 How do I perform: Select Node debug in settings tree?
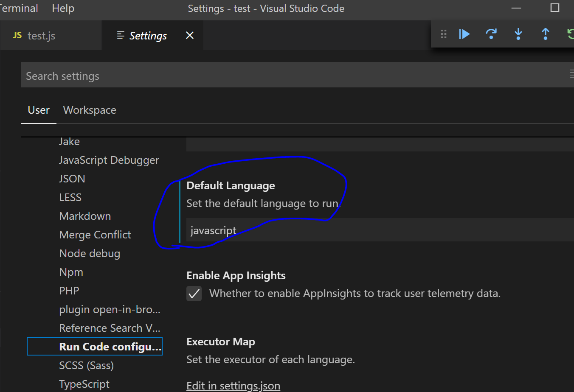click(90, 254)
